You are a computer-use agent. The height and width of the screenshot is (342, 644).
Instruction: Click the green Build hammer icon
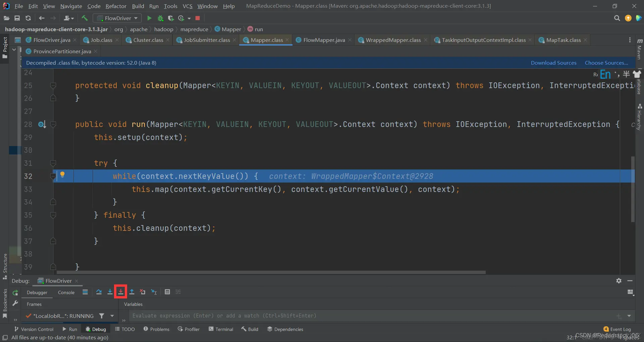pyautogui.click(x=85, y=18)
